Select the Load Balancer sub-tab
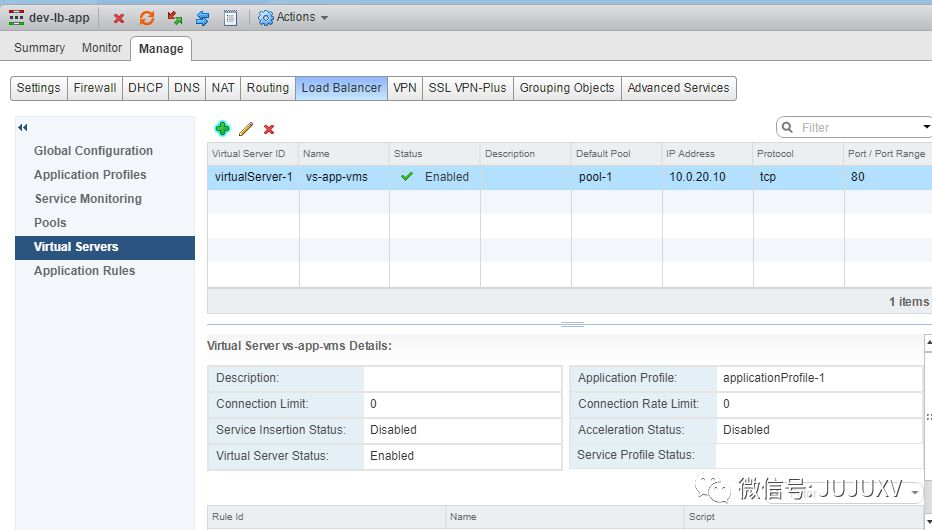 point(341,88)
